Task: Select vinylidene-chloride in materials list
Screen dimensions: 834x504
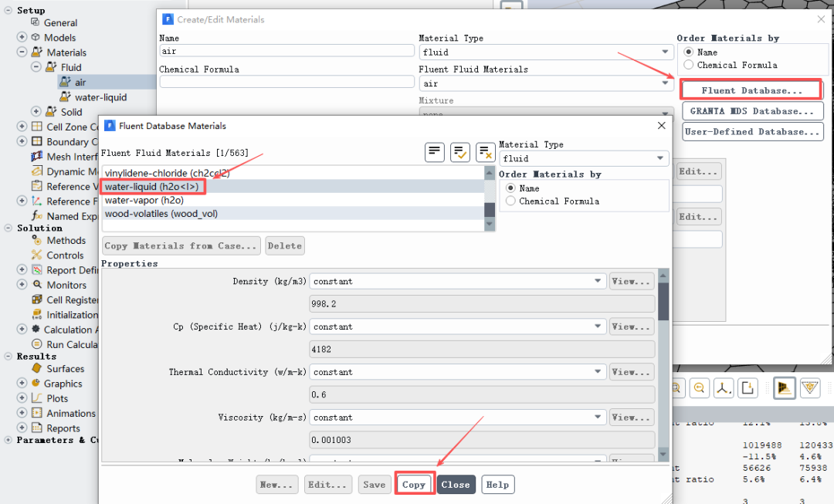Action: point(293,173)
